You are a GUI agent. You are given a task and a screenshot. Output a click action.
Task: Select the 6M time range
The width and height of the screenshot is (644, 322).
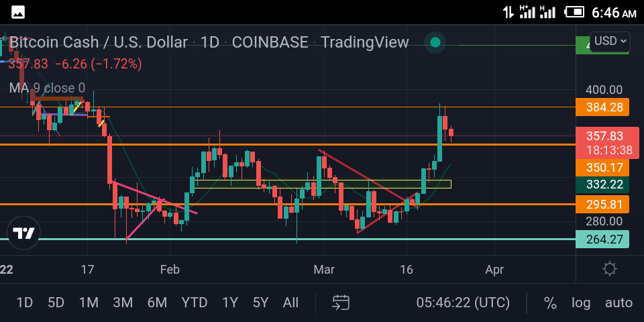pos(157,303)
